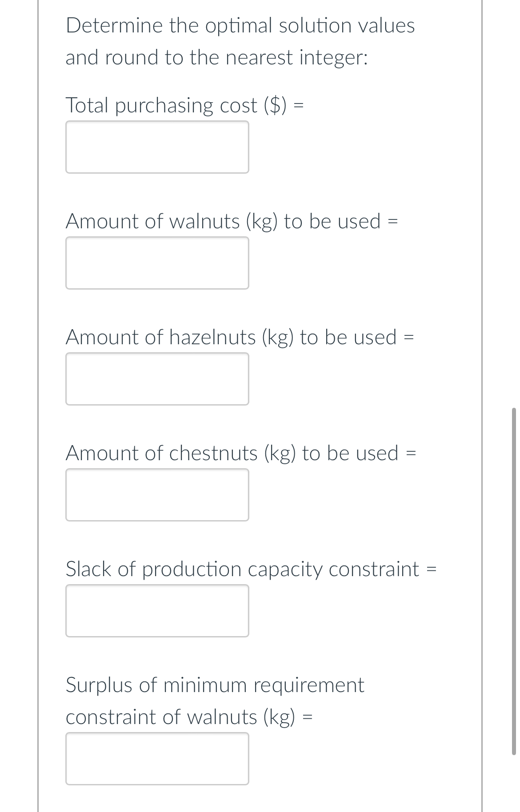The image size is (520, 812).
Task: Click the 'round to the nearest integer' line
Action: coord(236,57)
